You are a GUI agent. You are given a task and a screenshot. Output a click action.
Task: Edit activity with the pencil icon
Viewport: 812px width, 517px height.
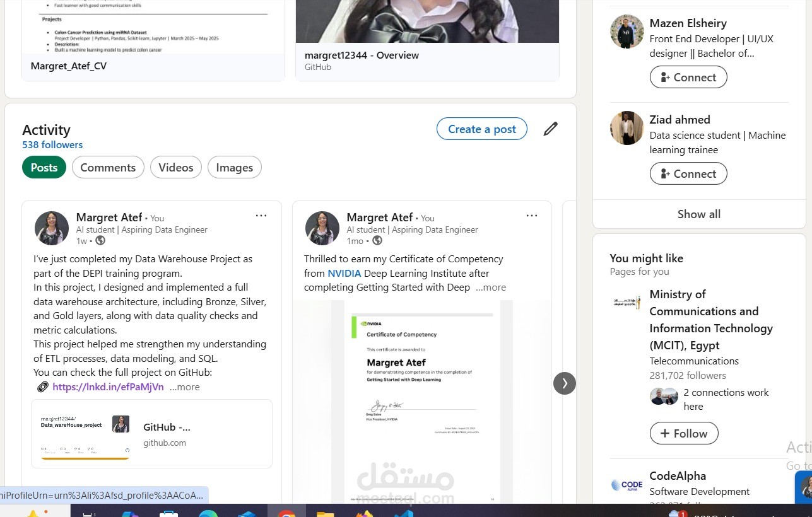click(550, 129)
